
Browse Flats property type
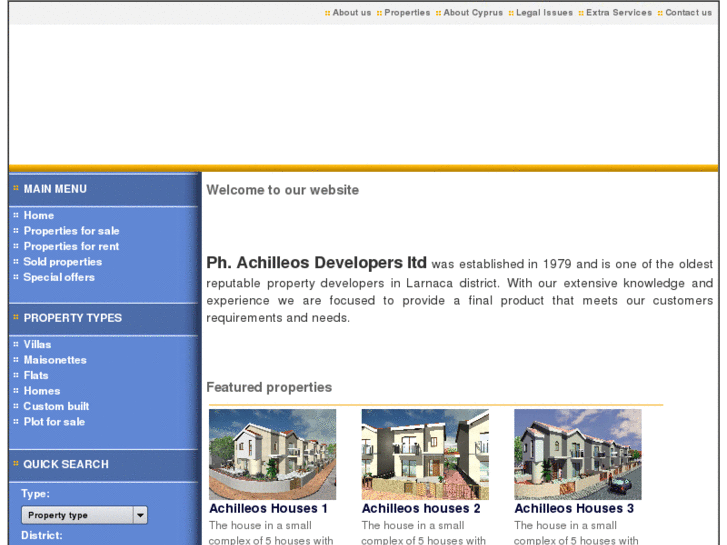pos(36,375)
